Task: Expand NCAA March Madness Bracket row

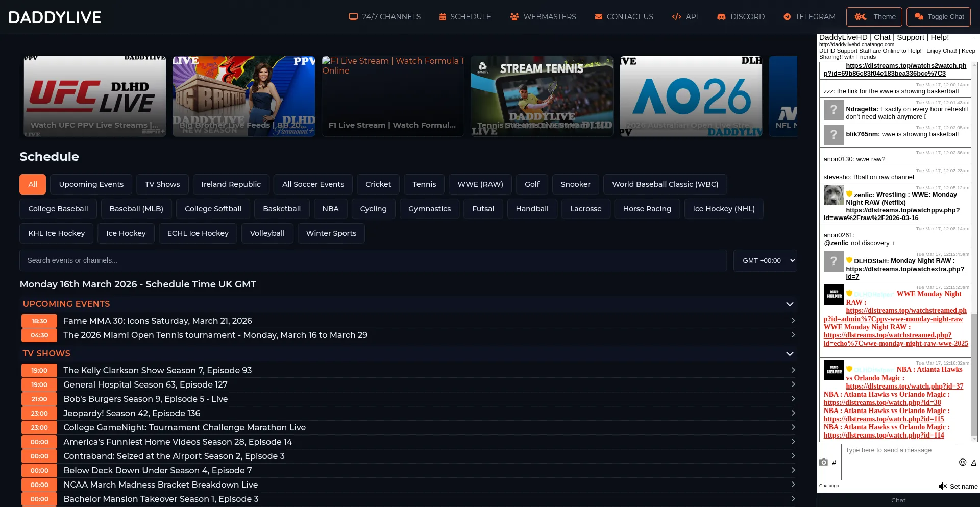Action: (x=408, y=485)
